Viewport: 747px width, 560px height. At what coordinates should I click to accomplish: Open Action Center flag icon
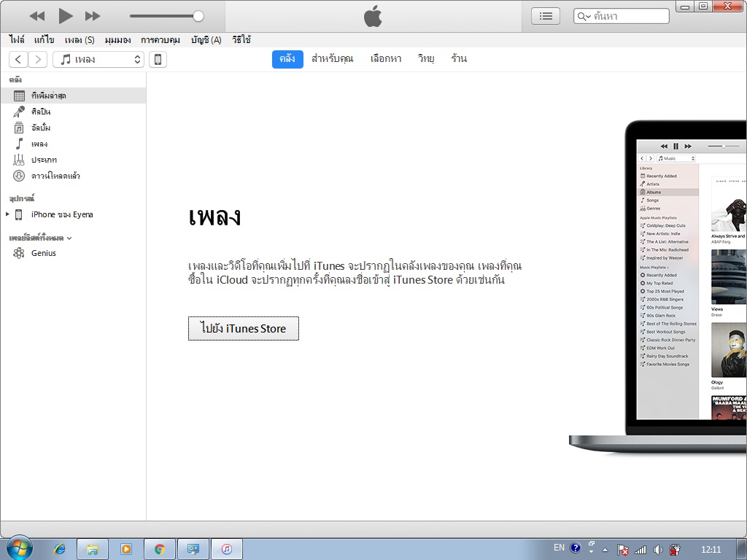(x=623, y=550)
